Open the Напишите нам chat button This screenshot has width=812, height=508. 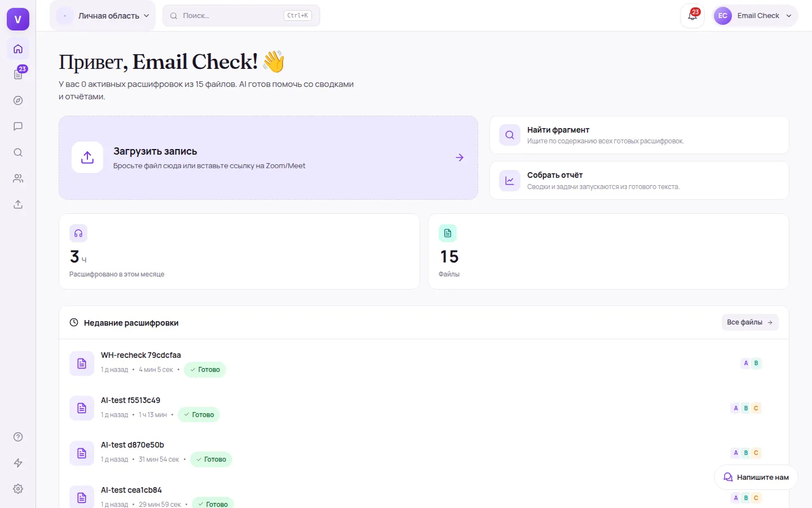tap(756, 478)
